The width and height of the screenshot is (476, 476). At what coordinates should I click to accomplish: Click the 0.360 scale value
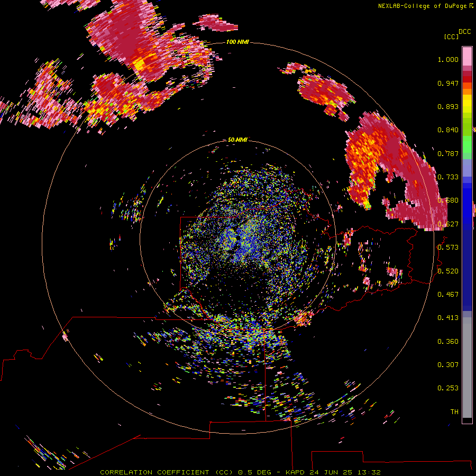coord(448,342)
